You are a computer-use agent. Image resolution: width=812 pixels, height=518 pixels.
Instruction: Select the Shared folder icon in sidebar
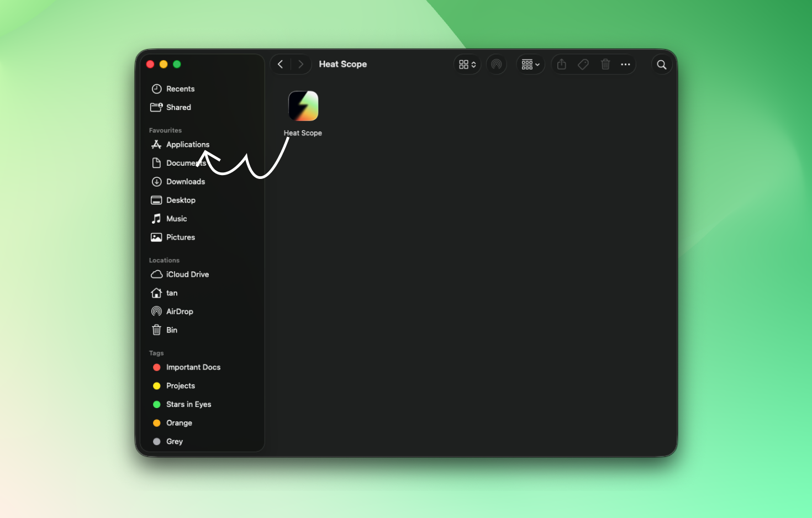156,107
